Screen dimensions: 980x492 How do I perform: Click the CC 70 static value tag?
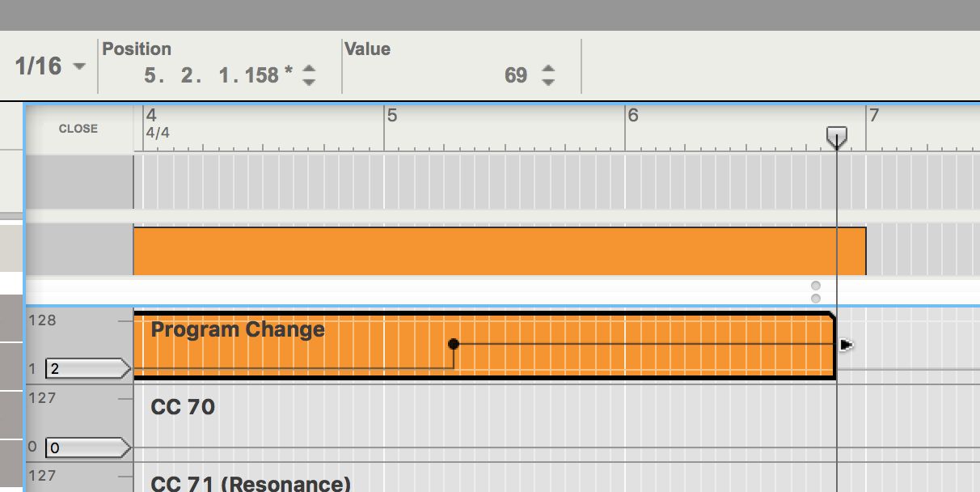[87, 447]
